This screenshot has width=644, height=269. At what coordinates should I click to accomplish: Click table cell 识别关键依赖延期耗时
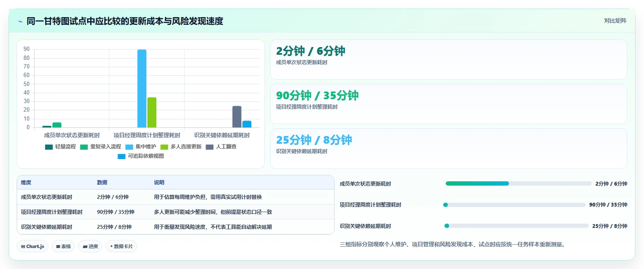pyautogui.click(x=47, y=227)
